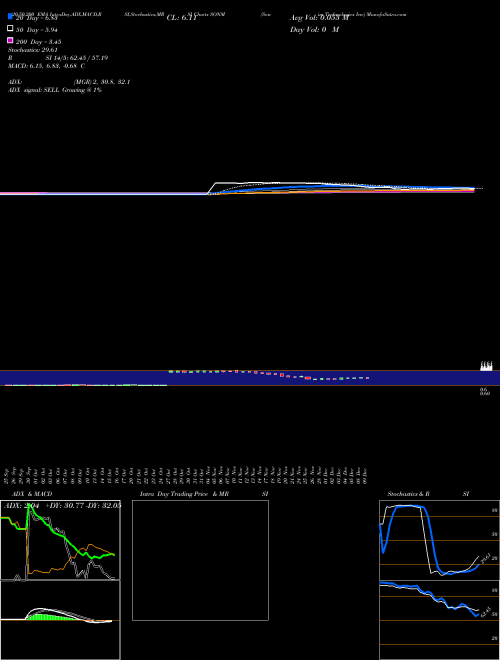Click the ADX (MGR) 2, 30.8, 32.1 values
The image size is (500, 660).
(x=102, y=82)
